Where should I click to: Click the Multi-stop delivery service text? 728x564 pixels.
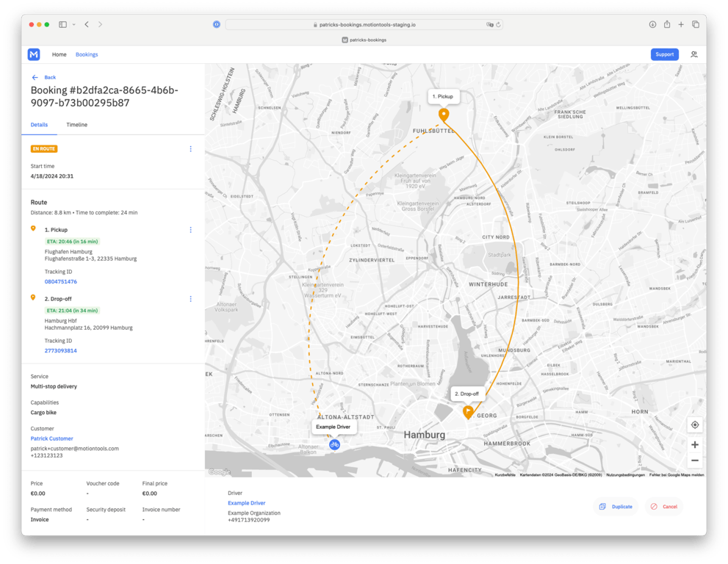pos(54,387)
